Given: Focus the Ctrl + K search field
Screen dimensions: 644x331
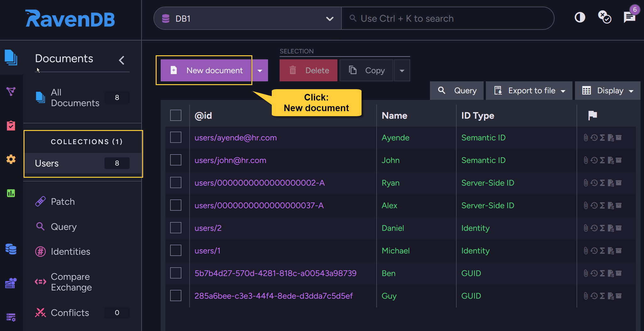Looking at the screenshot, I should click(448, 19).
